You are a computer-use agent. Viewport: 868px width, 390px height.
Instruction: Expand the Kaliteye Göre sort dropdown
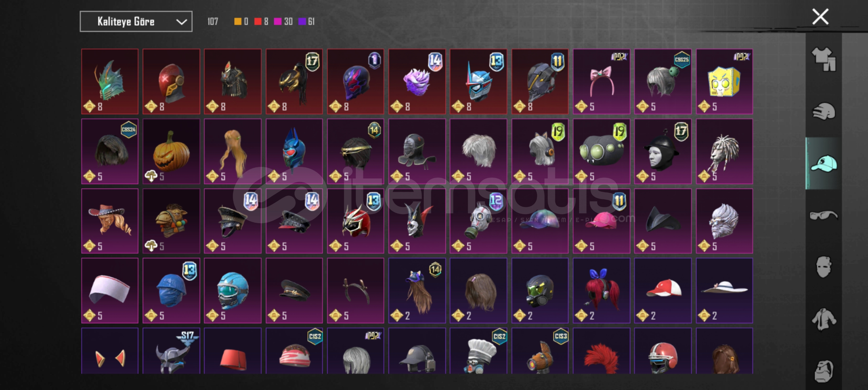(x=136, y=22)
